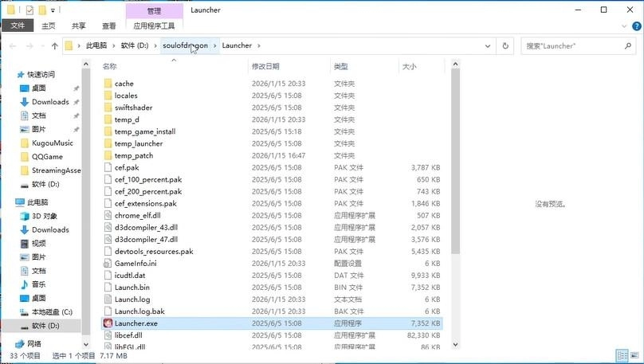Image resolution: width=644 pixels, height=364 pixels.
Task: Click the Launcher.exe application icon
Action: click(108, 323)
